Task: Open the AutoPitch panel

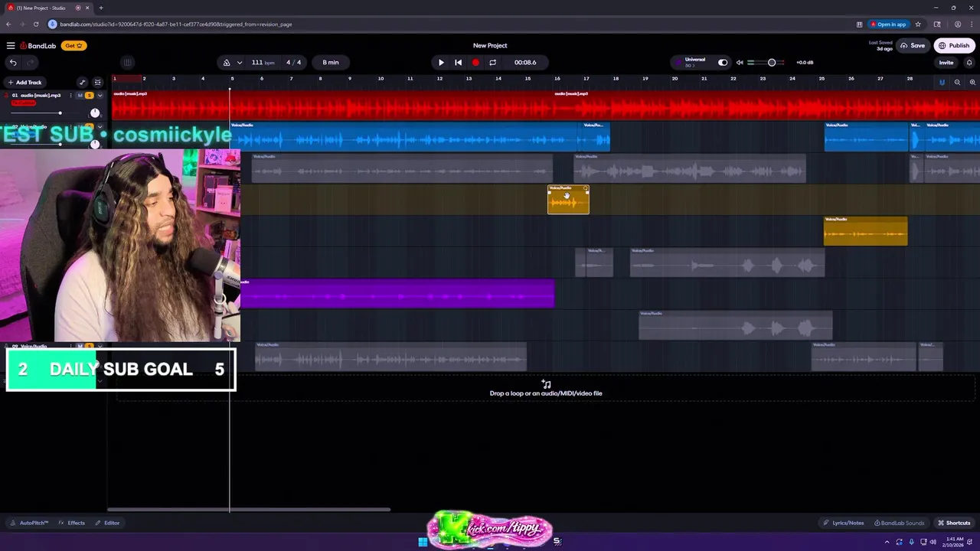Action: tap(30, 523)
